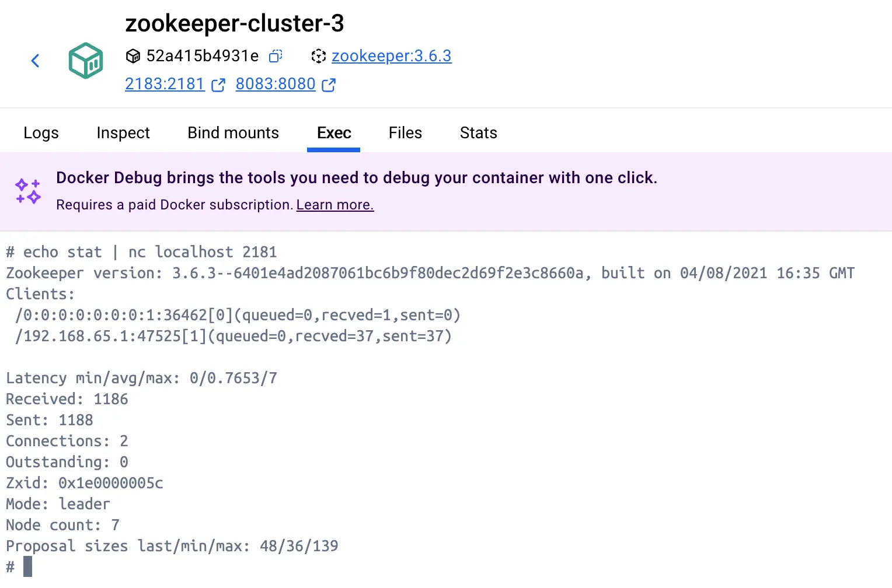Click the image layers icon beside zookeeper:3.6.3
Viewport: 892px width, 588px height.
pyautogui.click(x=318, y=56)
